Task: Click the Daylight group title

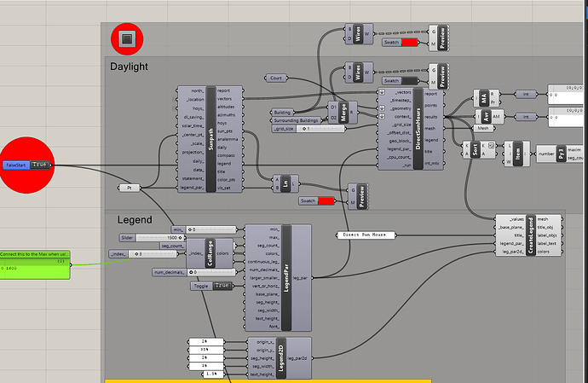Action: click(129, 67)
